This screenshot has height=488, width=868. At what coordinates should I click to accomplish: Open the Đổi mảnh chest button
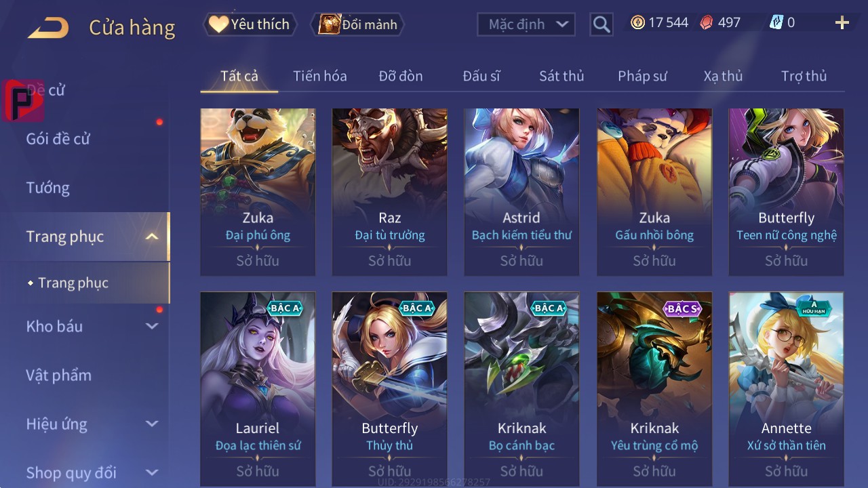click(x=358, y=24)
